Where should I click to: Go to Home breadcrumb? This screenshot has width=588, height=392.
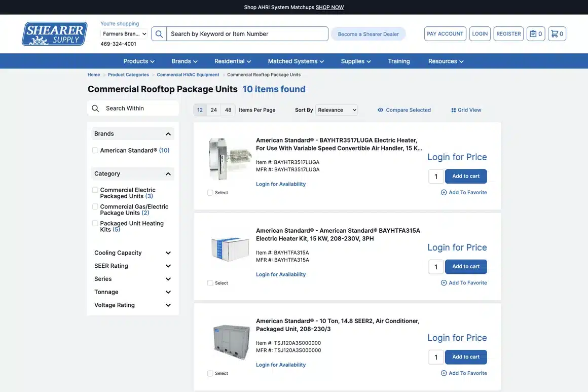[94, 75]
